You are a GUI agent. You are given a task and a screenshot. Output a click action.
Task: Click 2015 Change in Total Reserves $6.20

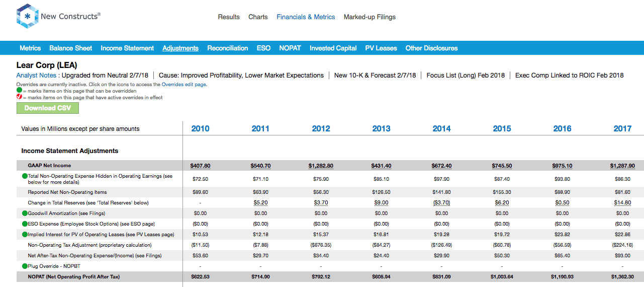[x=502, y=203]
